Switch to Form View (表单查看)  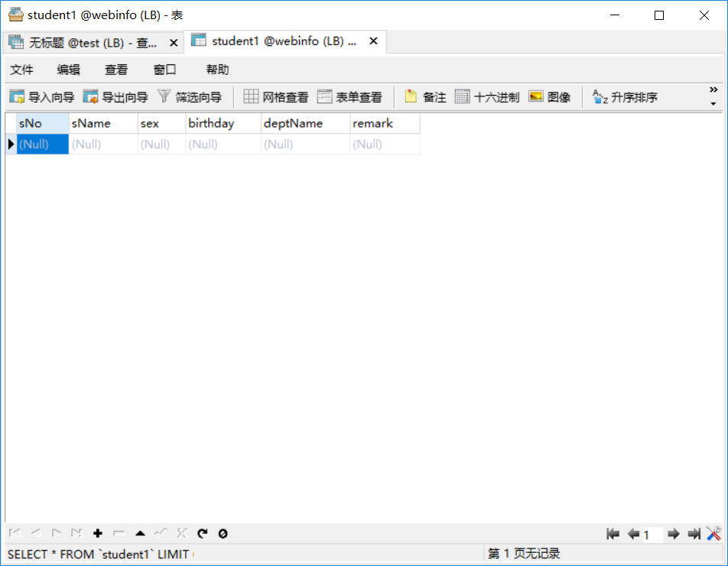click(349, 97)
